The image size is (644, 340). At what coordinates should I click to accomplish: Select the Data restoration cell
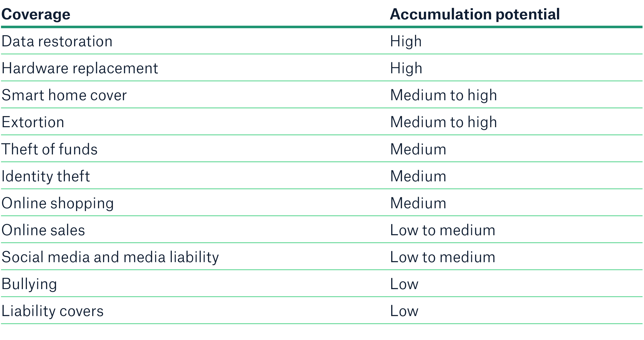pos(57,41)
